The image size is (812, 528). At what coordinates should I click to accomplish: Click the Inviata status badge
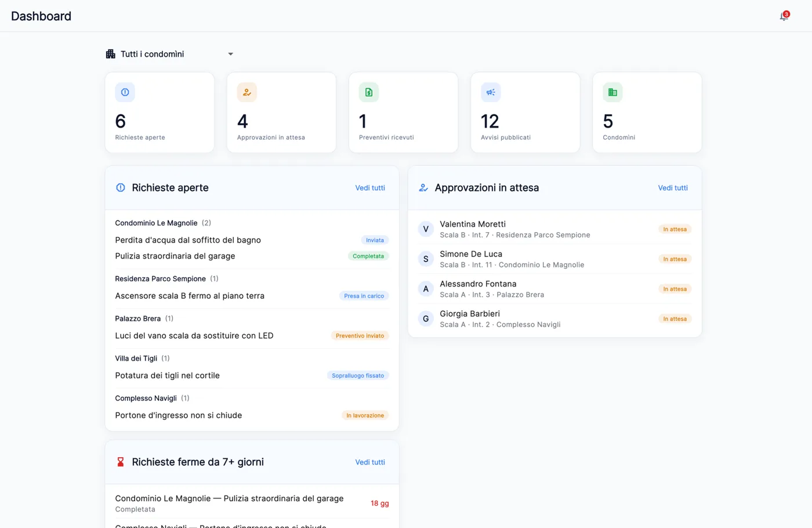[375, 240]
